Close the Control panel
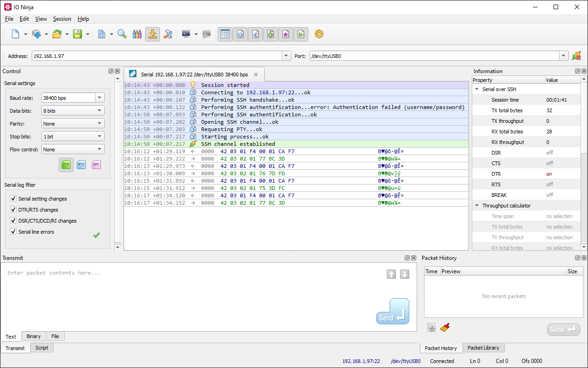Screen dimensions: 588x368 tap(118, 71)
